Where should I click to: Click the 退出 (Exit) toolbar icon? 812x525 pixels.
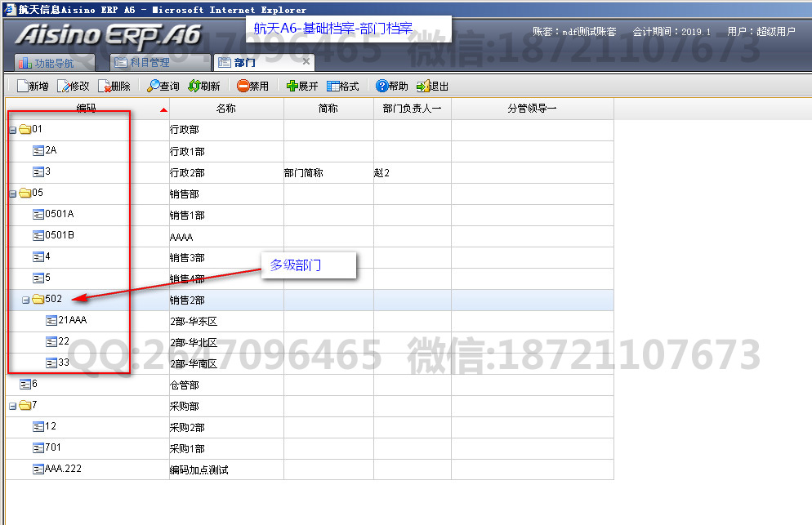pos(422,87)
